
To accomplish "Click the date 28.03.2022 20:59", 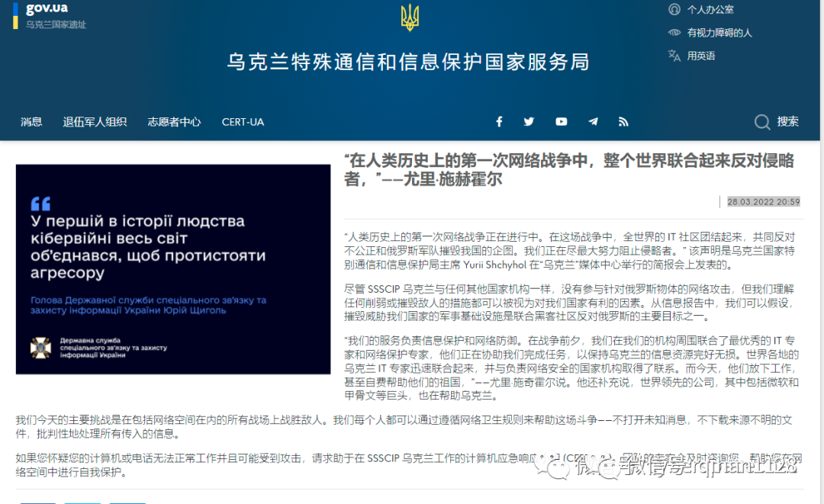I will [x=764, y=201].
